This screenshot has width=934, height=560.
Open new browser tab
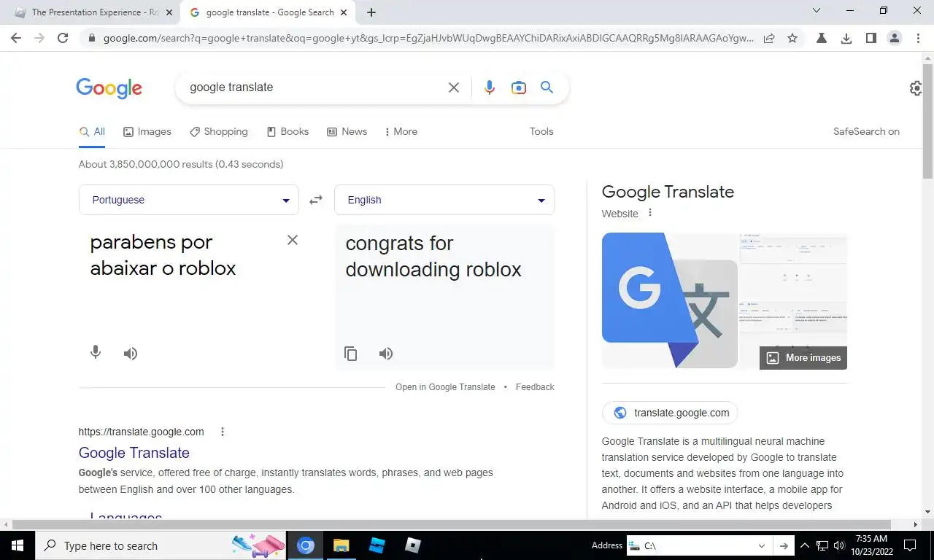[371, 12]
